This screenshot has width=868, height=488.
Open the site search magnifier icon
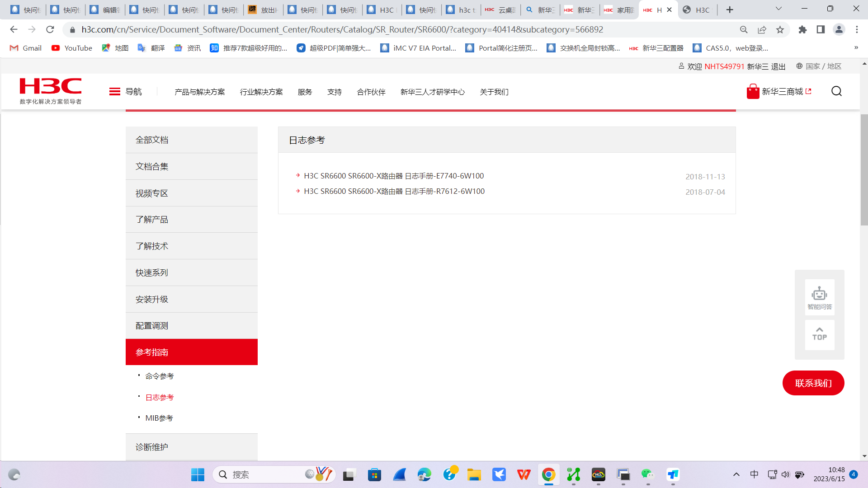tap(836, 92)
